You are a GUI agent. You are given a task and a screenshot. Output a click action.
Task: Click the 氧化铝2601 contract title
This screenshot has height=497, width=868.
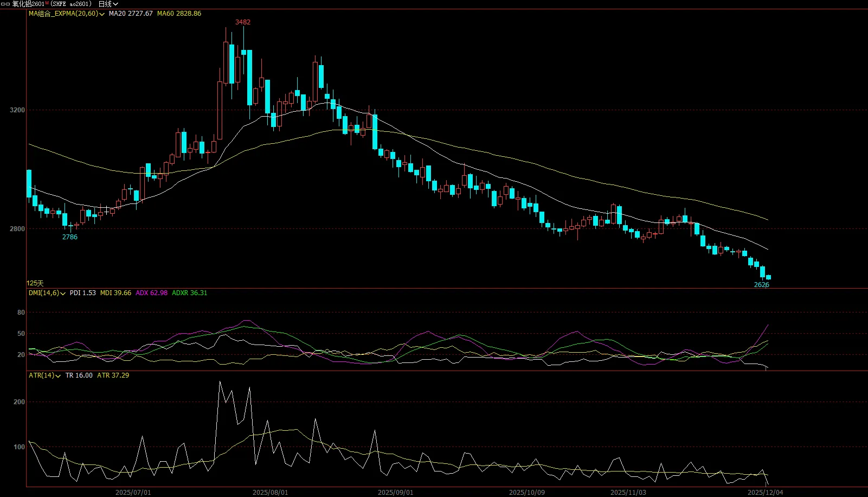pos(28,4)
